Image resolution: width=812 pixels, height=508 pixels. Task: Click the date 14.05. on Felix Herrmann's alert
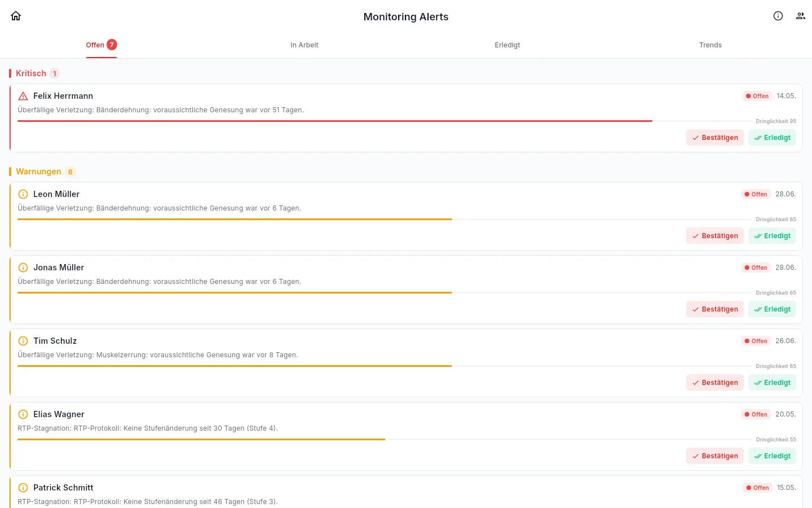point(786,96)
